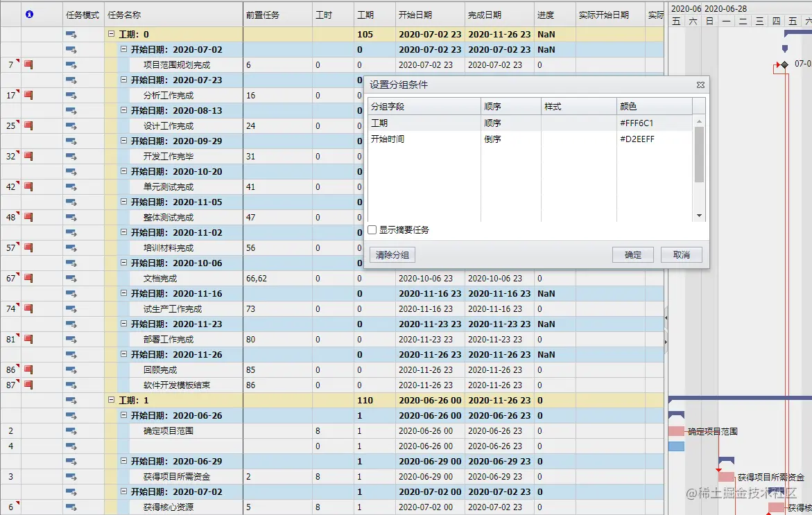The image size is (812, 515).
Task: Click task mode icon for 回顾完成
Action: point(71,370)
